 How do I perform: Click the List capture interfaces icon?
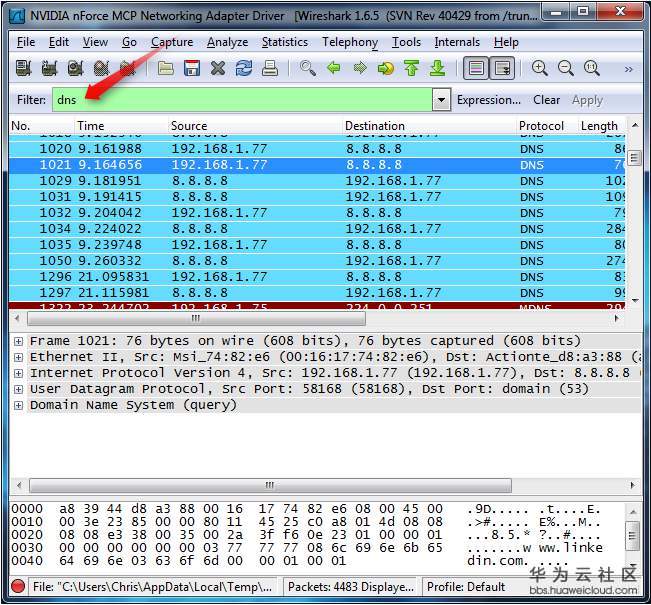tap(23, 68)
